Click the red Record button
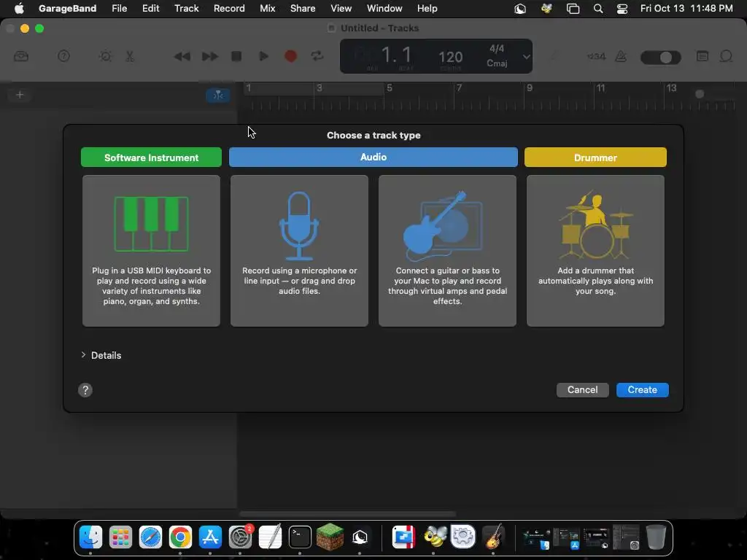The image size is (747, 560). pos(290,56)
